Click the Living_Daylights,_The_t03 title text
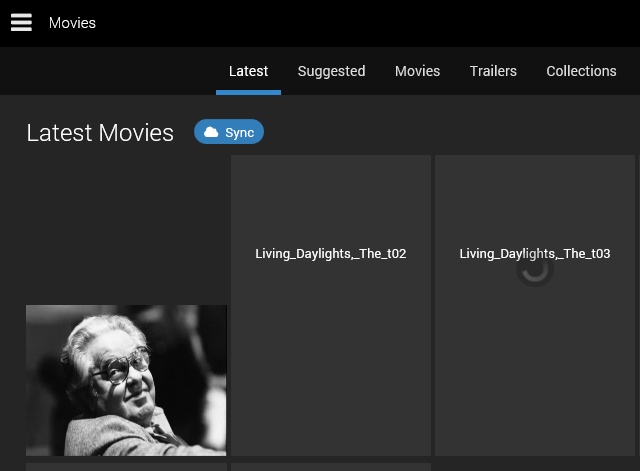The width and height of the screenshot is (640, 471). (534, 254)
